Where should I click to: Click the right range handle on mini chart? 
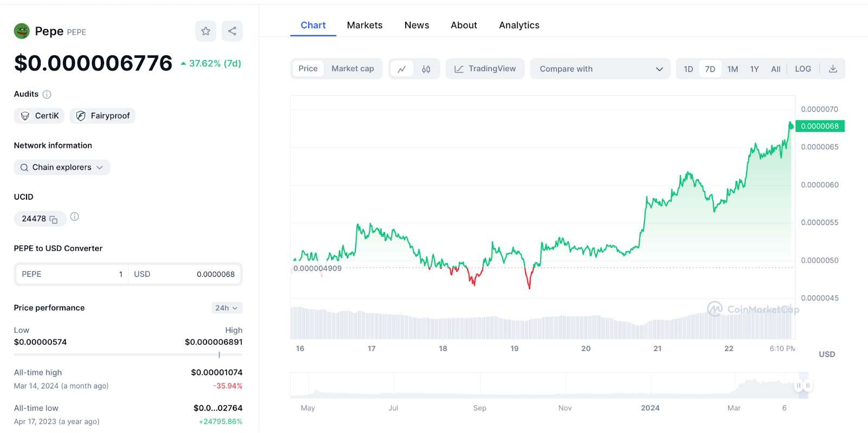click(808, 386)
